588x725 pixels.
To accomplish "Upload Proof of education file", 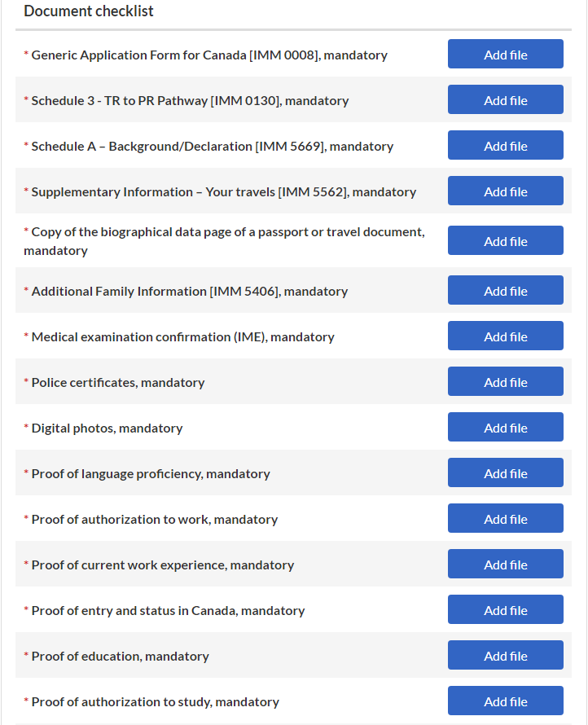I will pyautogui.click(x=505, y=656).
